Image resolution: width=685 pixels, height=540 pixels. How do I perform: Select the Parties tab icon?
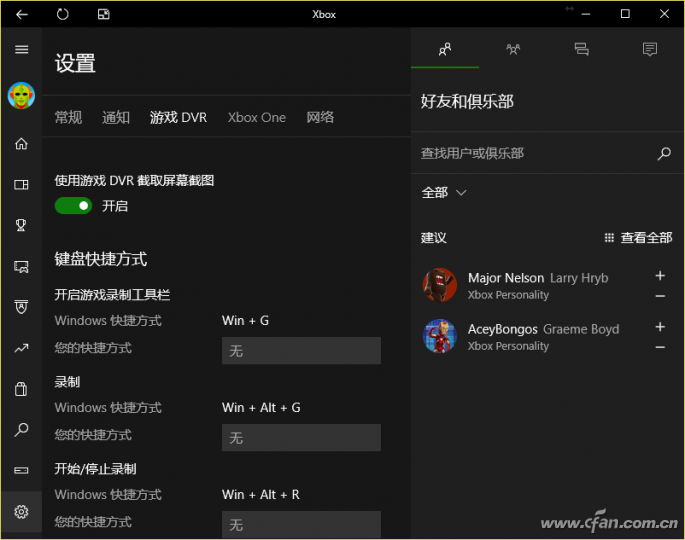pos(513,49)
